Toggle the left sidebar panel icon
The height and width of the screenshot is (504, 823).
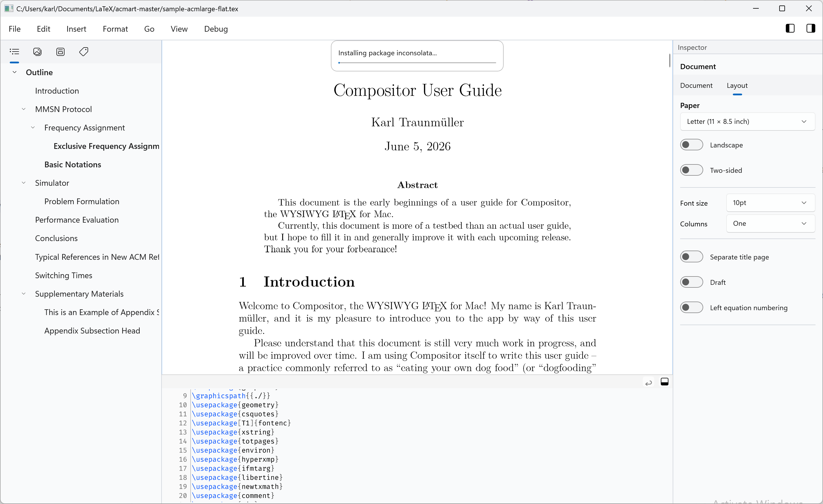click(790, 29)
